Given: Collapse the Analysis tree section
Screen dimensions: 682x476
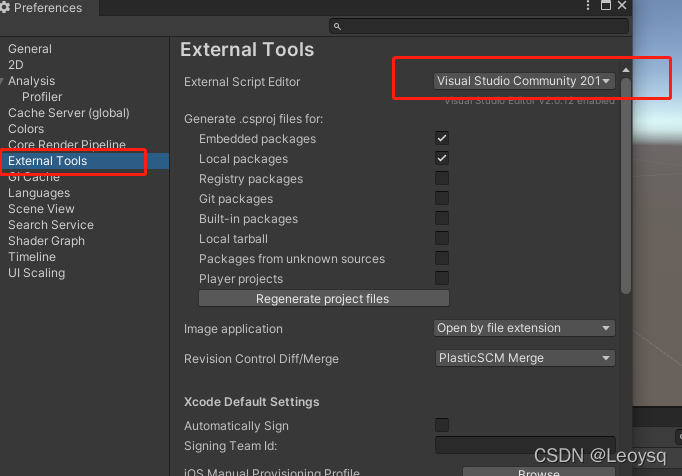Looking at the screenshot, I should pyautogui.click(x=2, y=81).
